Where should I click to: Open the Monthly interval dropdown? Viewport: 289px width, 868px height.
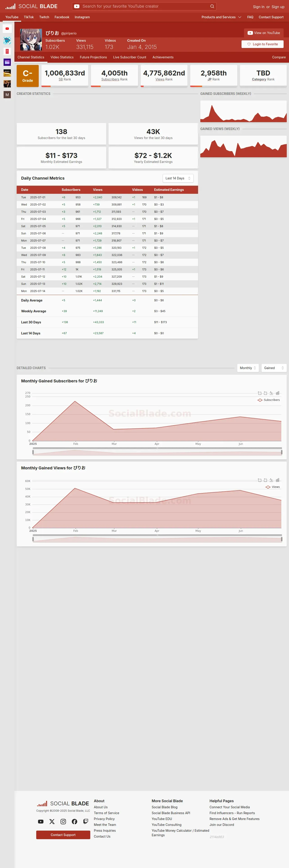pyautogui.click(x=248, y=368)
